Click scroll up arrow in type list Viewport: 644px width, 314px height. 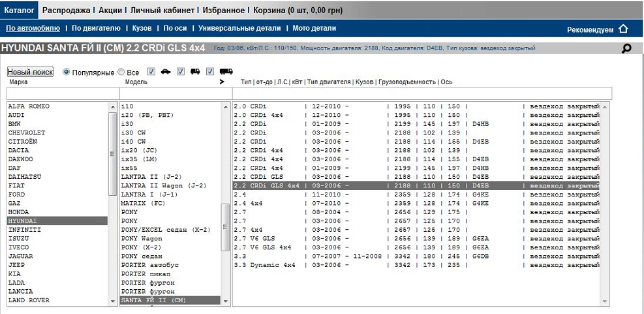(x=604, y=107)
